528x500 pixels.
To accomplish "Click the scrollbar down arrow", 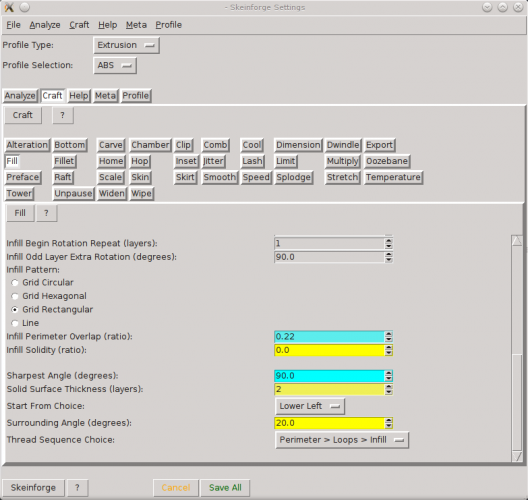I will (517, 457).
